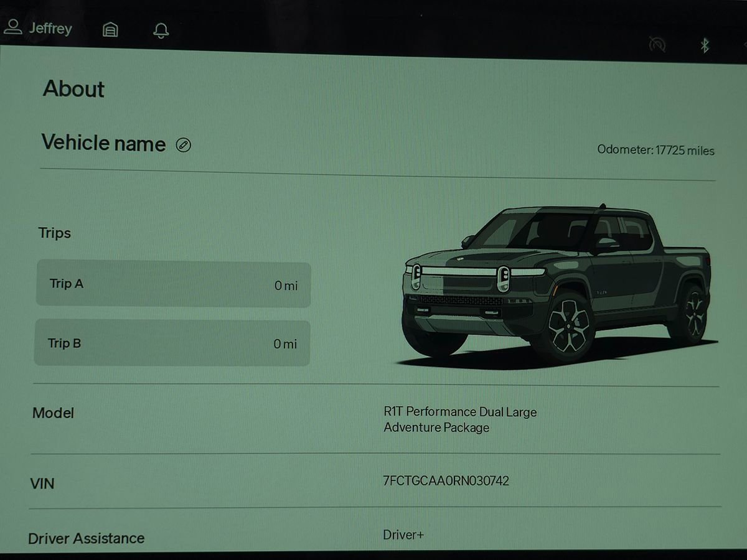Tap the Trip A 0 mi value
Image resolution: width=747 pixels, height=560 pixels.
click(286, 286)
